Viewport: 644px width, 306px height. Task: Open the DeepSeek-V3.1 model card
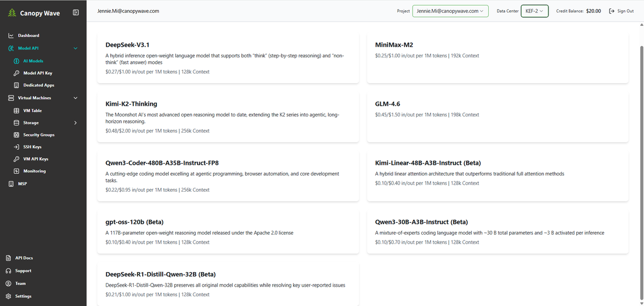tap(228, 58)
